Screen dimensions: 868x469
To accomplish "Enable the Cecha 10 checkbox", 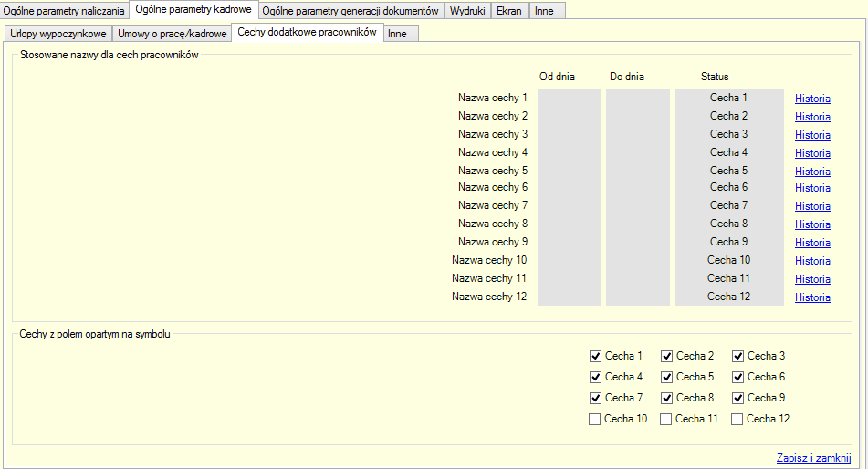I will (x=596, y=420).
